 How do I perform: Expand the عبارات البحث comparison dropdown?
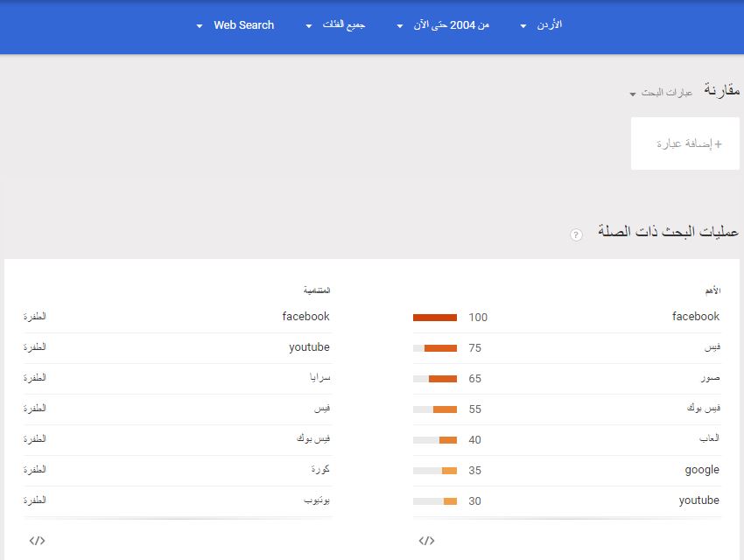662,93
